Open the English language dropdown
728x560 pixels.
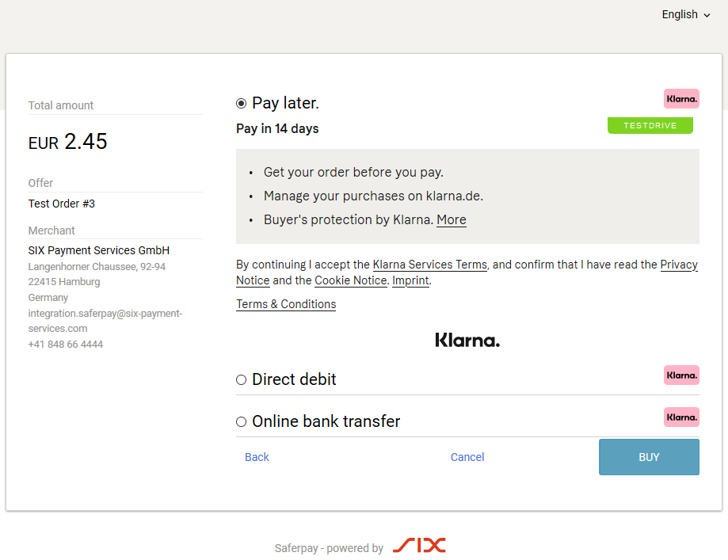coord(686,15)
